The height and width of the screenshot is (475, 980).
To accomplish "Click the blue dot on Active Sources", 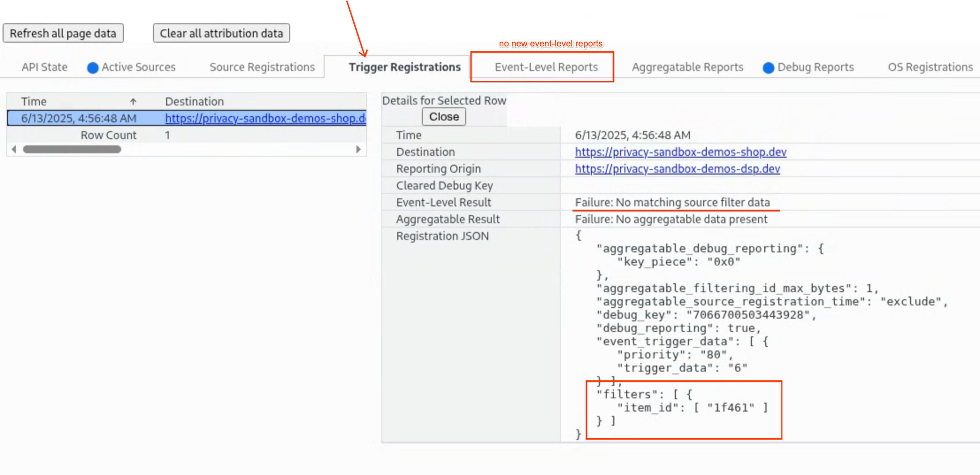I will coord(93,68).
